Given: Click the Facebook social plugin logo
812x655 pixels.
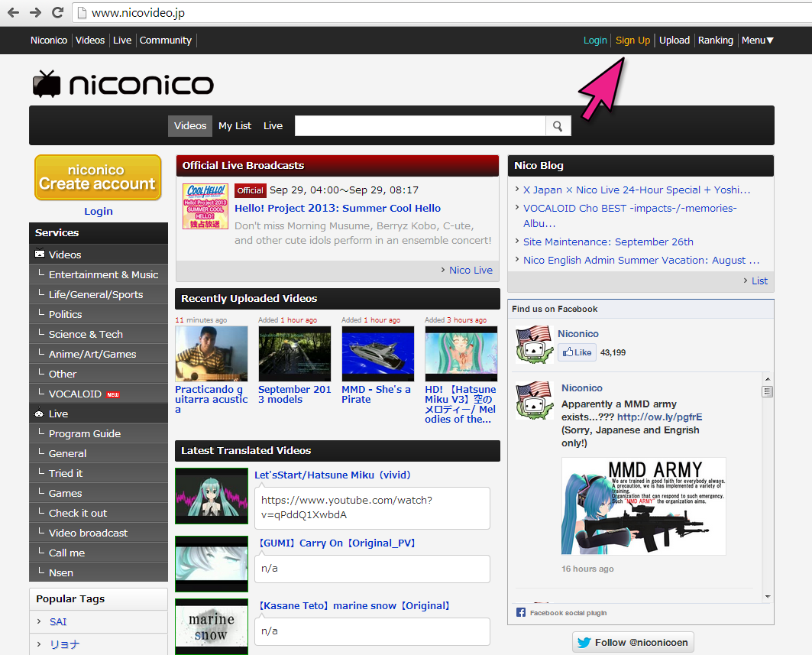Looking at the screenshot, I should pos(521,612).
